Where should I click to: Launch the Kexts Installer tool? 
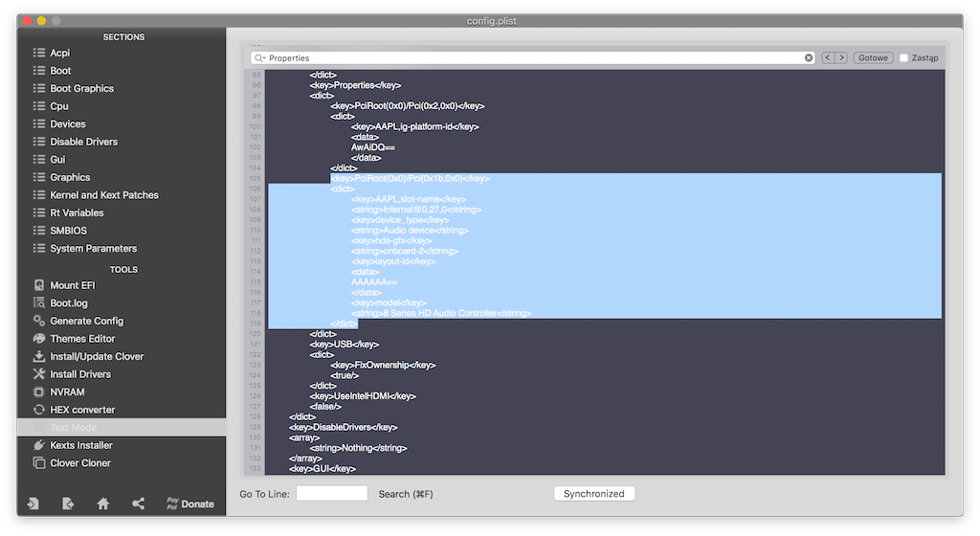point(81,445)
